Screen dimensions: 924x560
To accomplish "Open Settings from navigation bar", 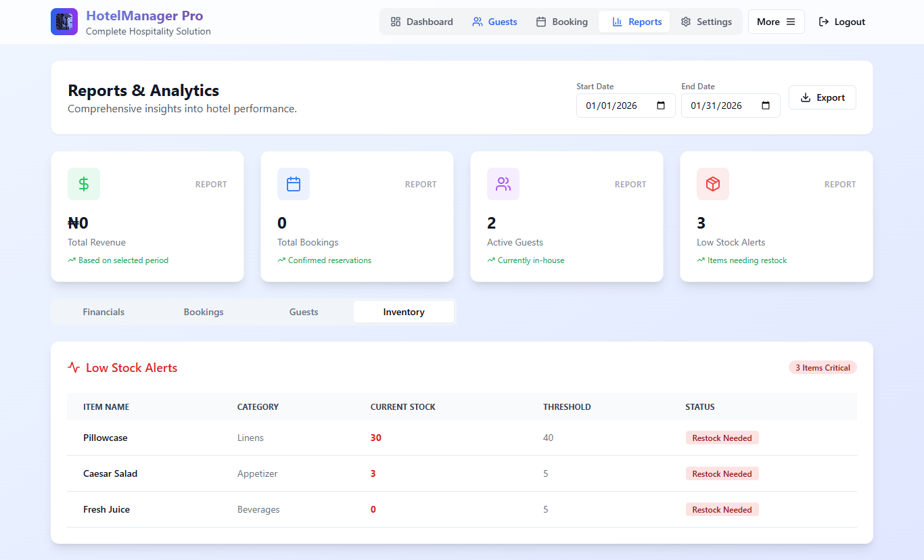I will click(706, 22).
